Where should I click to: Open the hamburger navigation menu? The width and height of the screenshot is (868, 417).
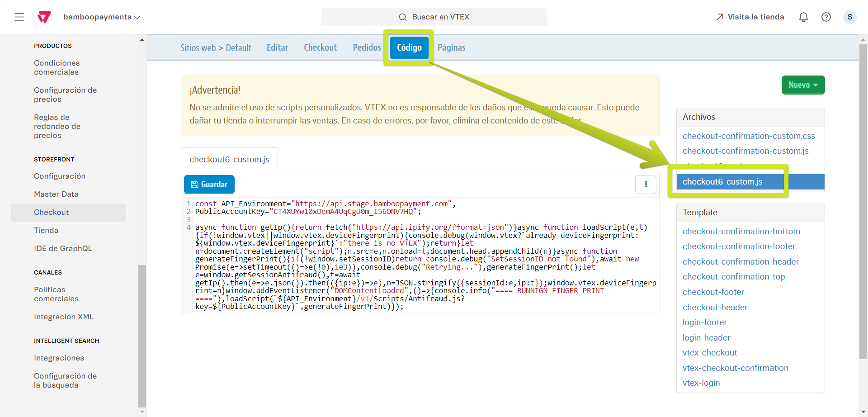click(x=19, y=17)
